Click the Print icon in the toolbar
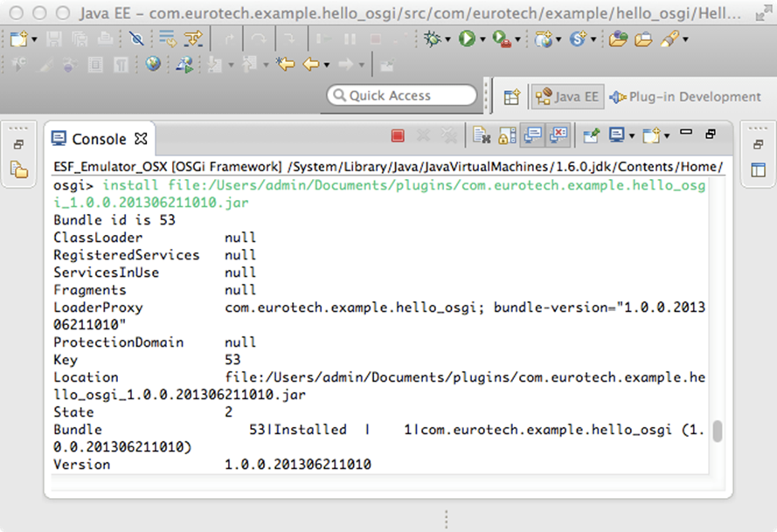The height and width of the screenshot is (532, 777). pos(105,38)
